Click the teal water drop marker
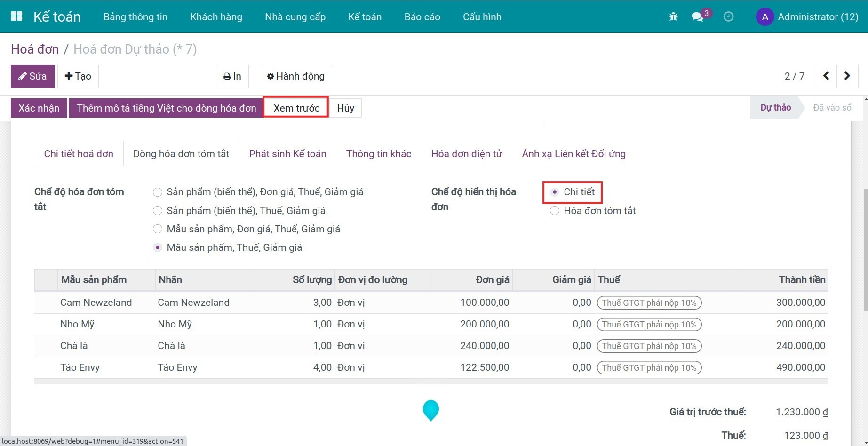 pos(430,410)
